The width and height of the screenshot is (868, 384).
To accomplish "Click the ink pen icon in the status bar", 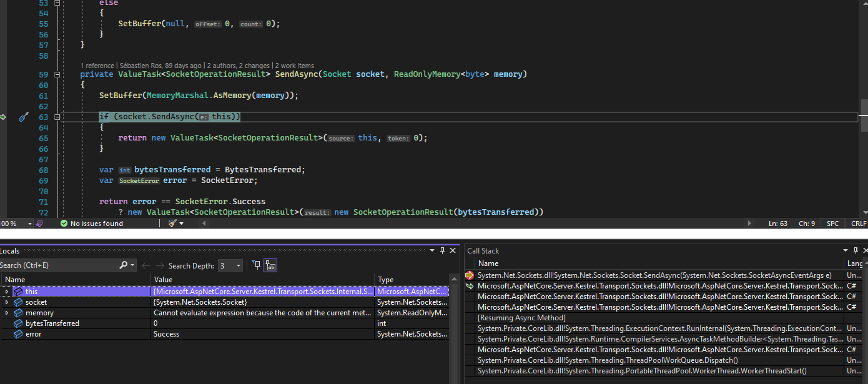I will tap(174, 223).
